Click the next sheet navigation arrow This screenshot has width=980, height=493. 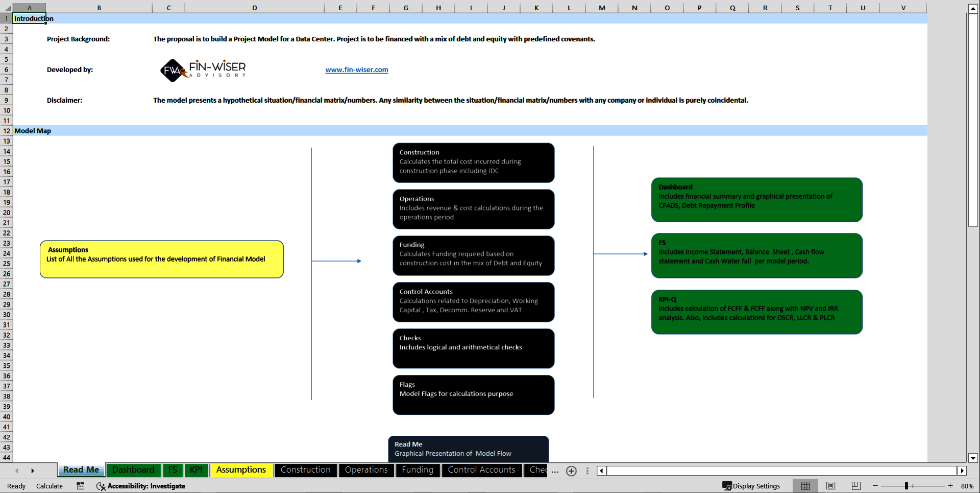click(33, 471)
